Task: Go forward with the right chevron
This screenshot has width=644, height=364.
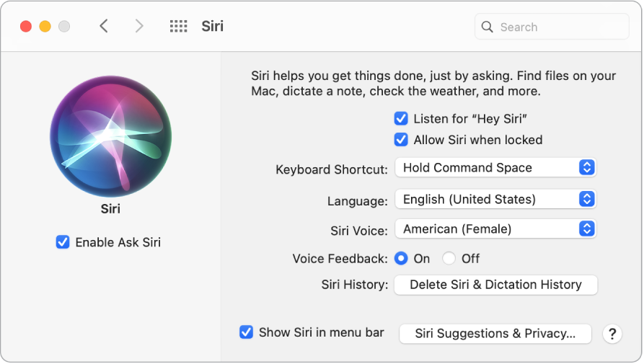Action: pyautogui.click(x=139, y=26)
